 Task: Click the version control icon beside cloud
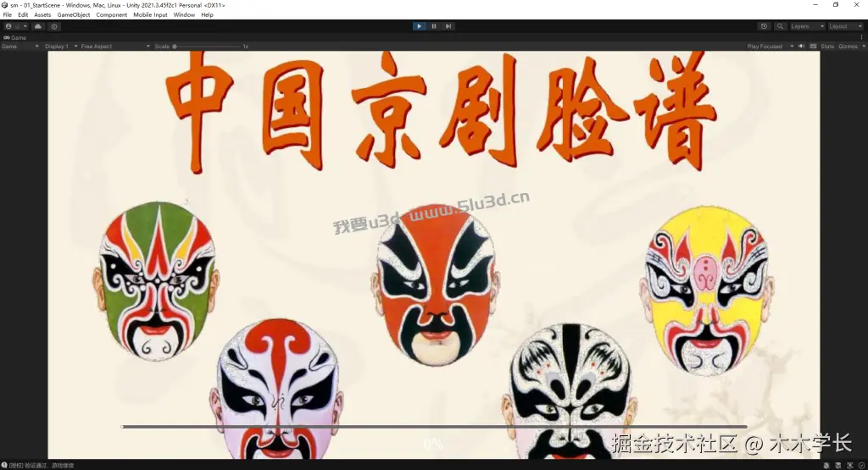53,26
